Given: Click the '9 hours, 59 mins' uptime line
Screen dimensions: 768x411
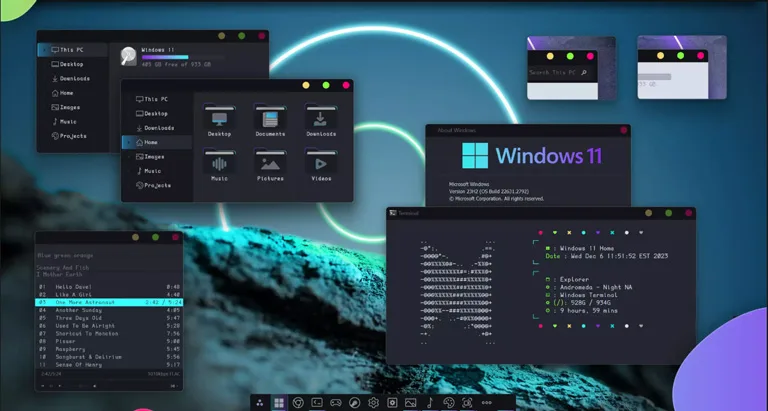Looking at the screenshot, I should point(588,311).
